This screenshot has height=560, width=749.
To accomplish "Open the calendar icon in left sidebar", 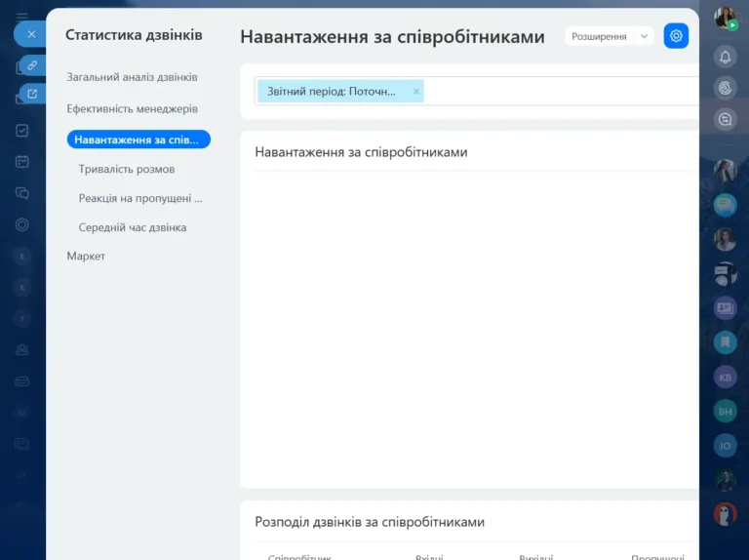I will (22, 162).
